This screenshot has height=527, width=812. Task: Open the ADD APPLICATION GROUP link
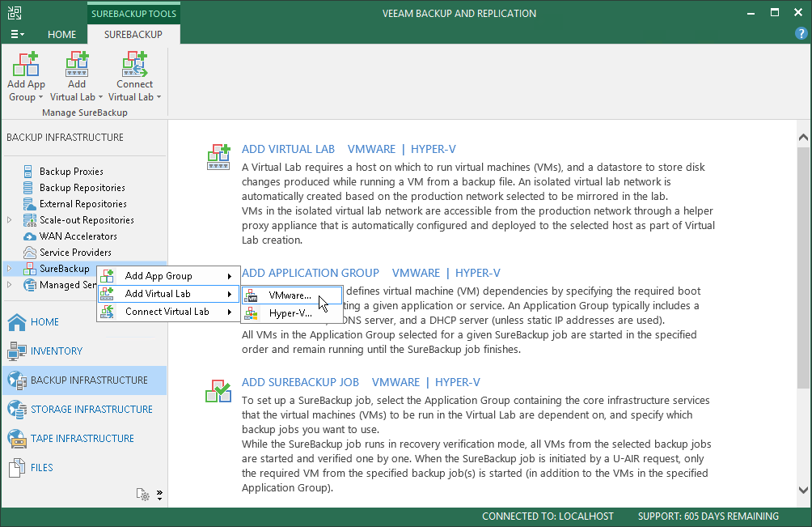[311, 273]
